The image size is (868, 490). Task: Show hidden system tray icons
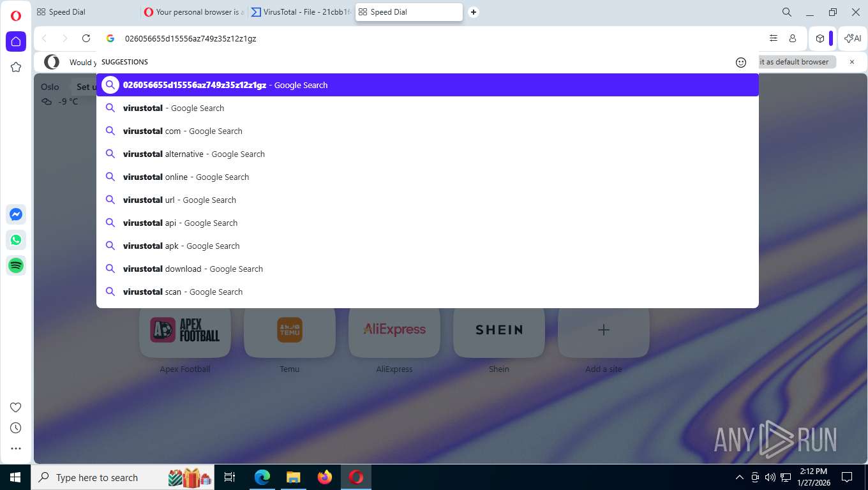click(x=740, y=477)
